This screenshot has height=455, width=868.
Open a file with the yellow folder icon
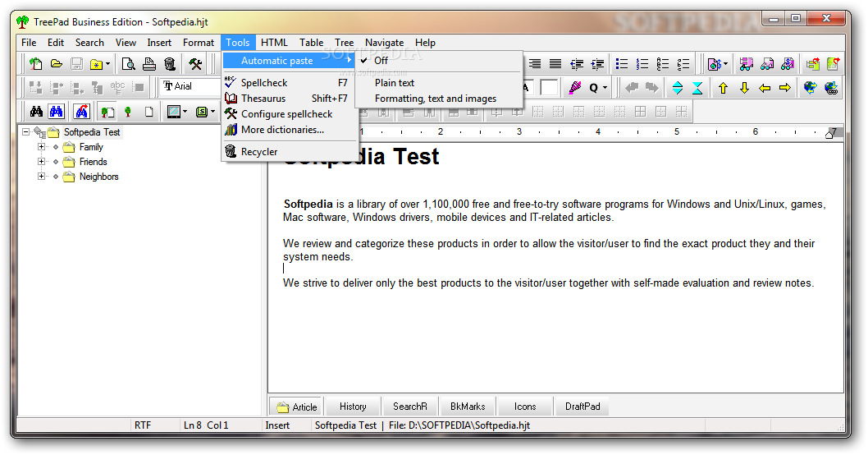[x=56, y=64]
